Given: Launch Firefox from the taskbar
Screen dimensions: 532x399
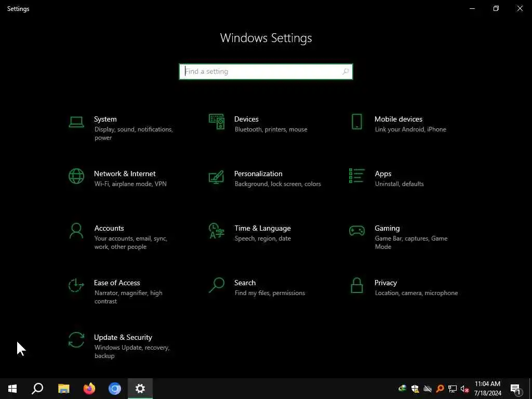Looking at the screenshot, I should coord(89,389).
